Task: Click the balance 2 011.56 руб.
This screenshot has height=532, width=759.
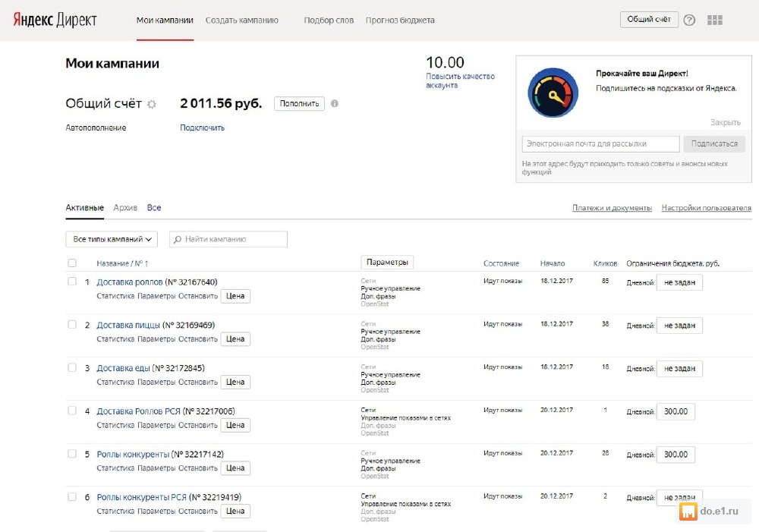Action: pos(221,104)
